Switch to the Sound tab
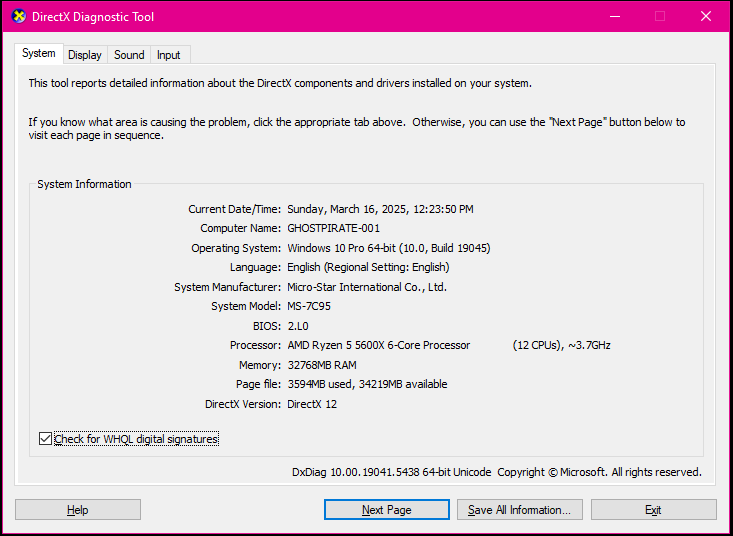This screenshot has width=733, height=536. [129, 55]
